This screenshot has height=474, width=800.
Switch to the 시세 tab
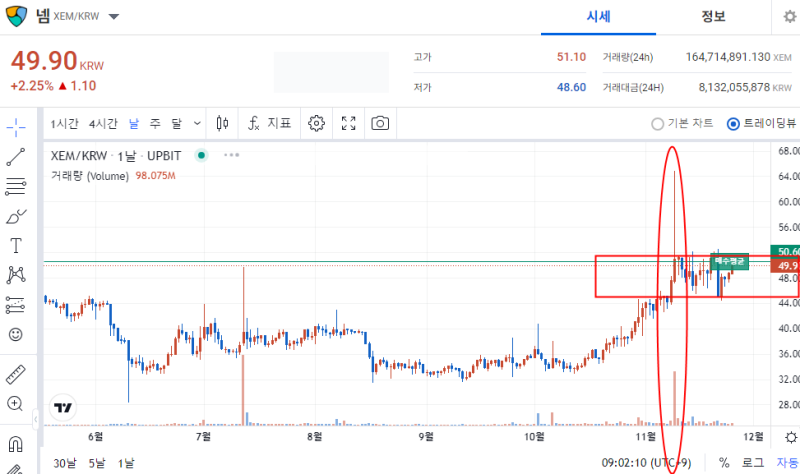click(598, 16)
